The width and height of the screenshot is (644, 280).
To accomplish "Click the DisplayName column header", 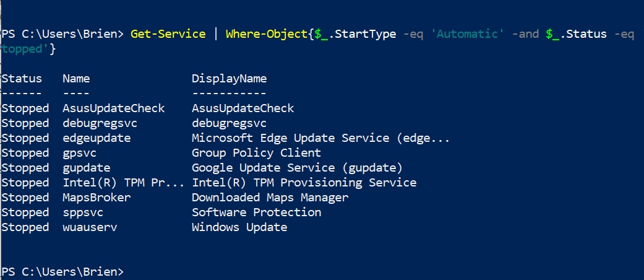I will pyautogui.click(x=229, y=79).
